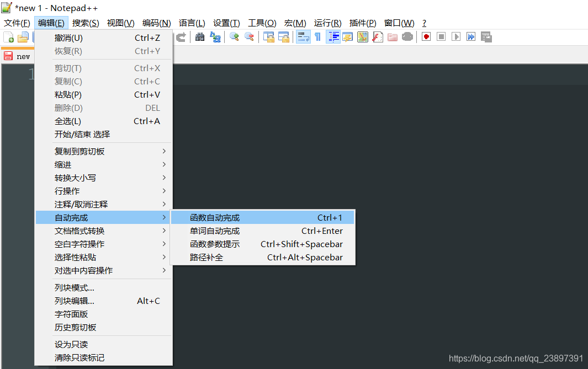The height and width of the screenshot is (369, 588).
Task: Click the Function list toolbar icon
Action: click(x=377, y=37)
